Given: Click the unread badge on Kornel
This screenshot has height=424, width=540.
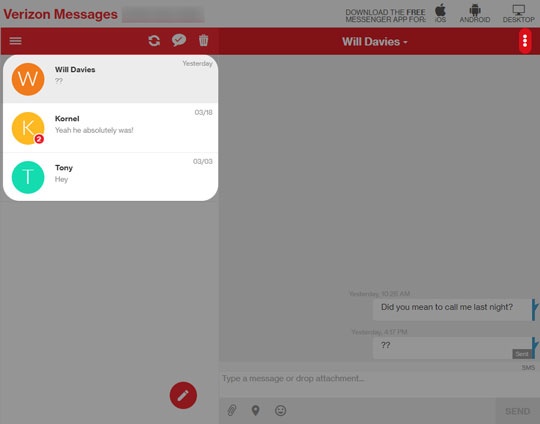Looking at the screenshot, I should pyautogui.click(x=39, y=139).
